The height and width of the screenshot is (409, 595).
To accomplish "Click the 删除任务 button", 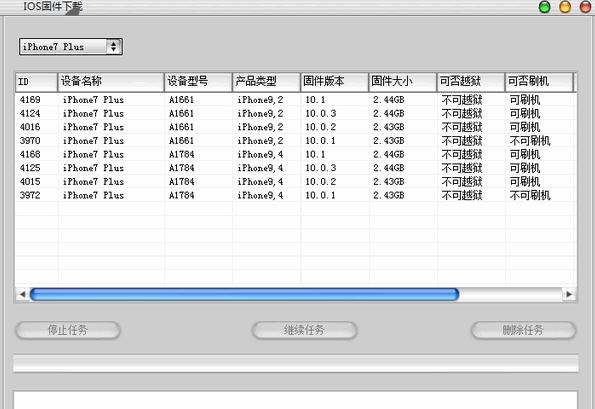I will 524,330.
